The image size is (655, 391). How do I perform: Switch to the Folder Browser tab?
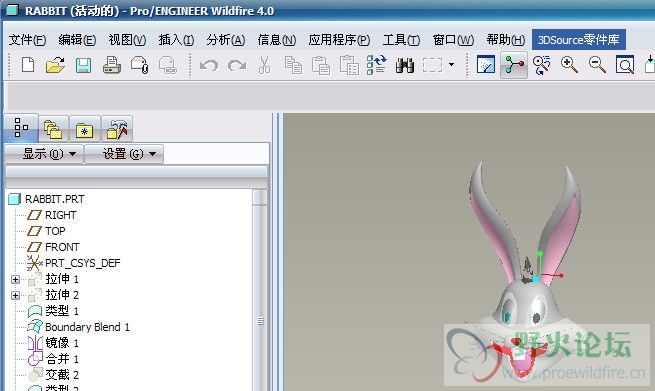pos(54,128)
